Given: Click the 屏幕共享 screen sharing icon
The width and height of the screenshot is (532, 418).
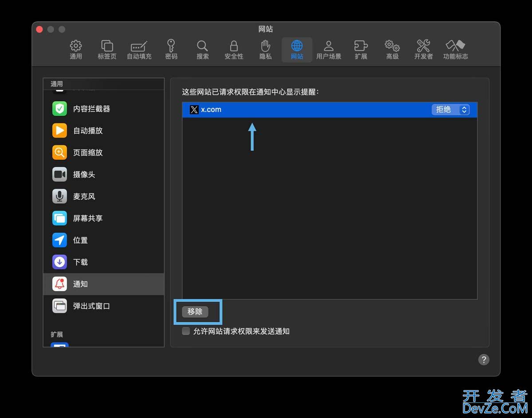Looking at the screenshot, I should point(59,218).
